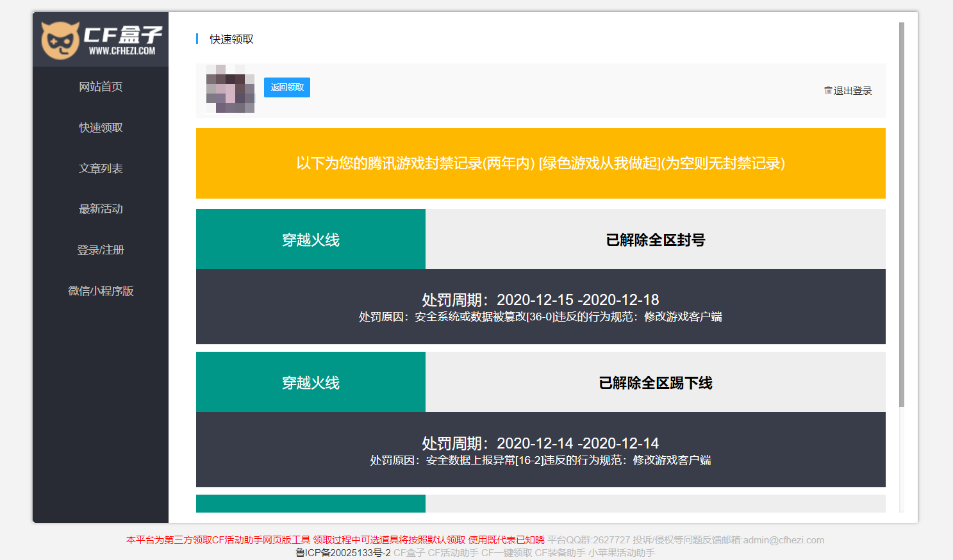
Task: Click the 快速领取 page heading
Action: click(x=232, y=39)
